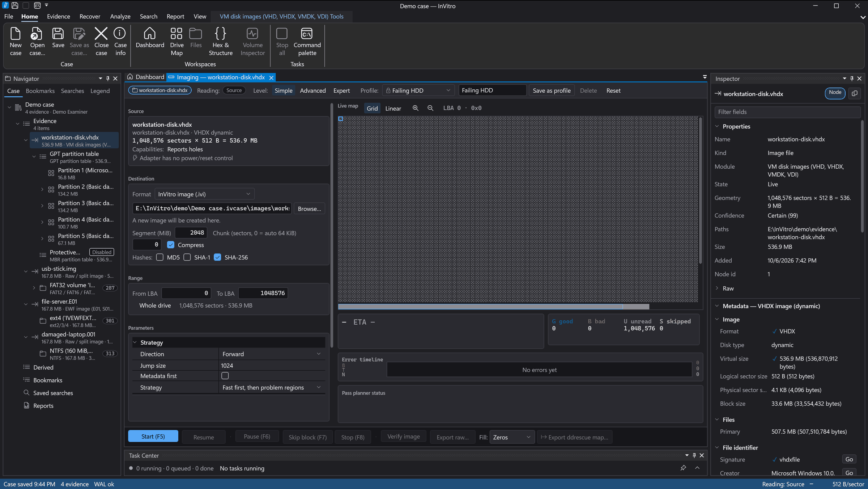868x489 pixels.
Task: Expand the Raw section in Inspector
Action: pos(717,288)
